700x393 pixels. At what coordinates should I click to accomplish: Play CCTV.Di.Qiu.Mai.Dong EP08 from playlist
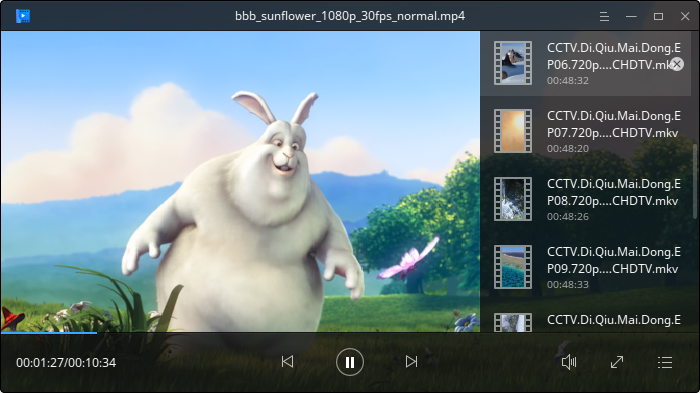[586, 199]
